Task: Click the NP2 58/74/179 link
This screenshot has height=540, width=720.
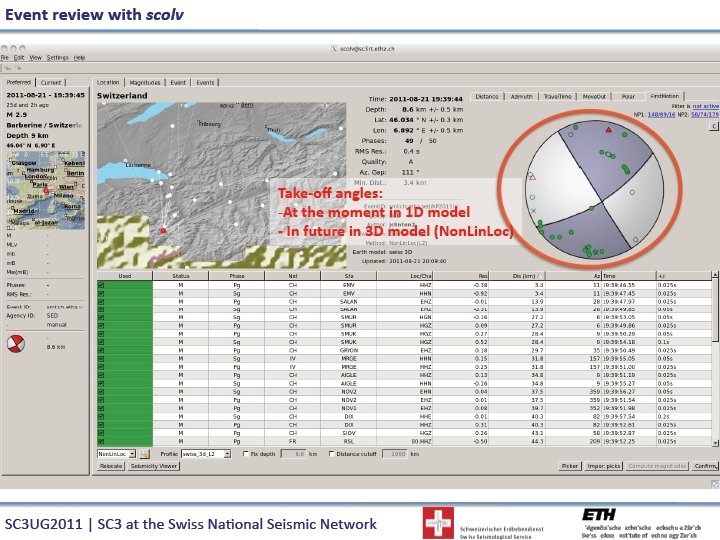Action: 705,114
